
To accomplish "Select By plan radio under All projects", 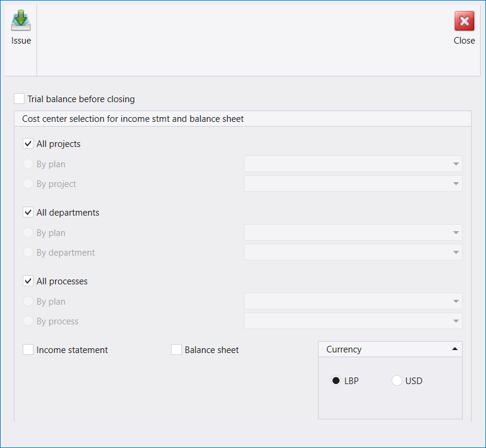I will pos(28,164).
